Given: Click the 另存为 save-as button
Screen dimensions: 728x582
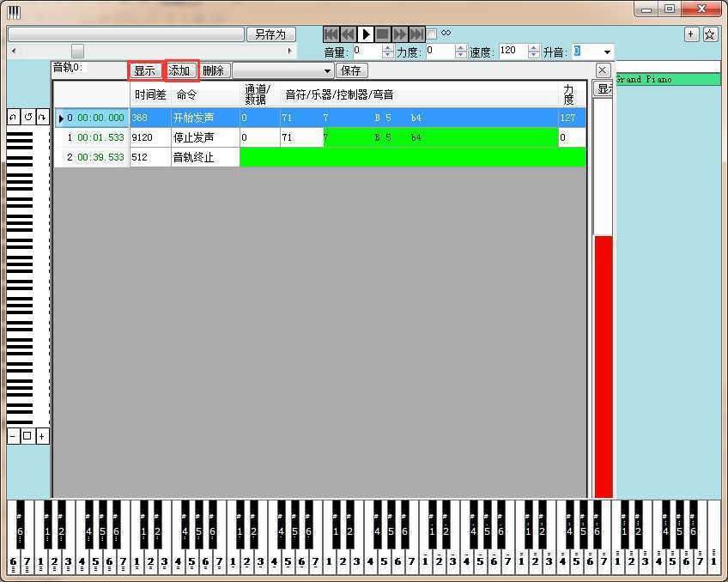Looking at the screenshot, I should pos(270,34).
